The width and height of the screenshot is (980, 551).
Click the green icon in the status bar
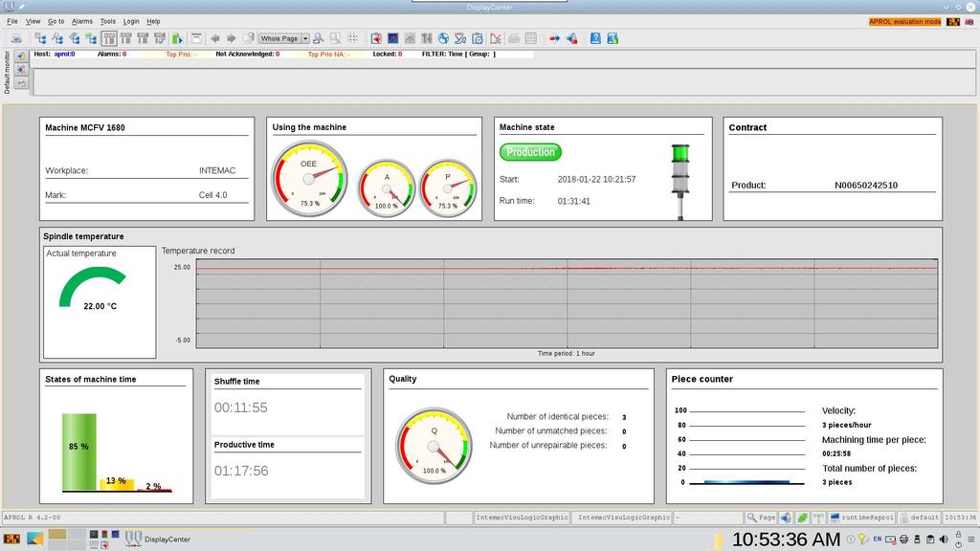click(x=803, y=518)
